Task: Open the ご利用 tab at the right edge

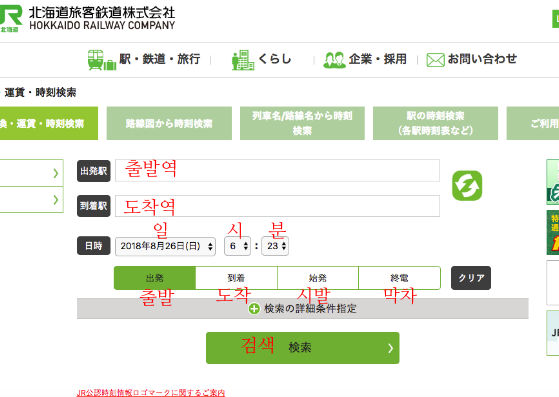Action: pyautogui.click(x=533, y=123)
